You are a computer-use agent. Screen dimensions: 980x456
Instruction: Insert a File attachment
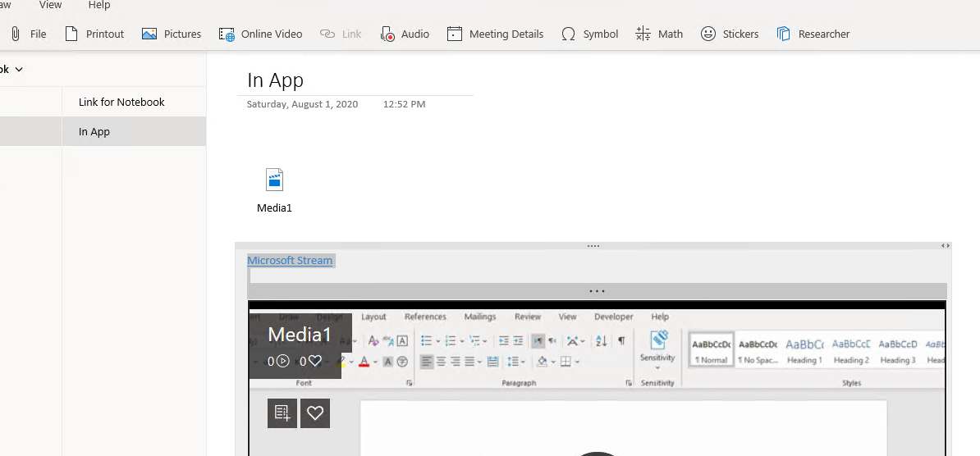pos(28,34)
